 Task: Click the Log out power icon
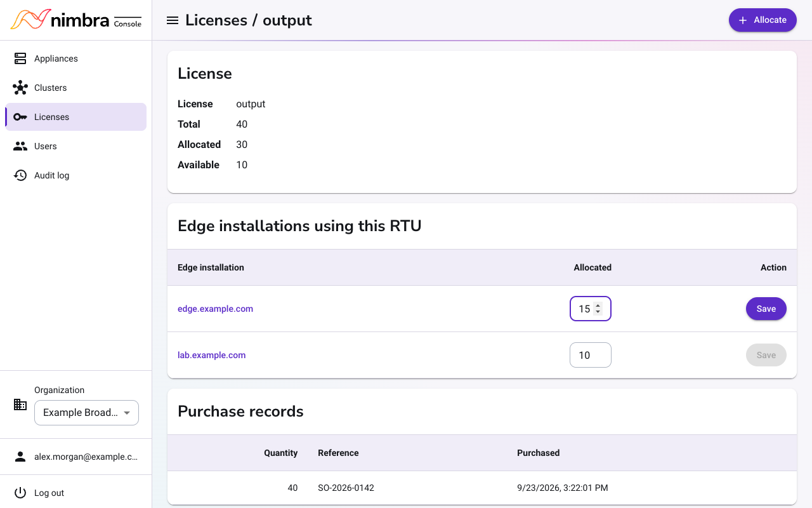coord(20,493)
